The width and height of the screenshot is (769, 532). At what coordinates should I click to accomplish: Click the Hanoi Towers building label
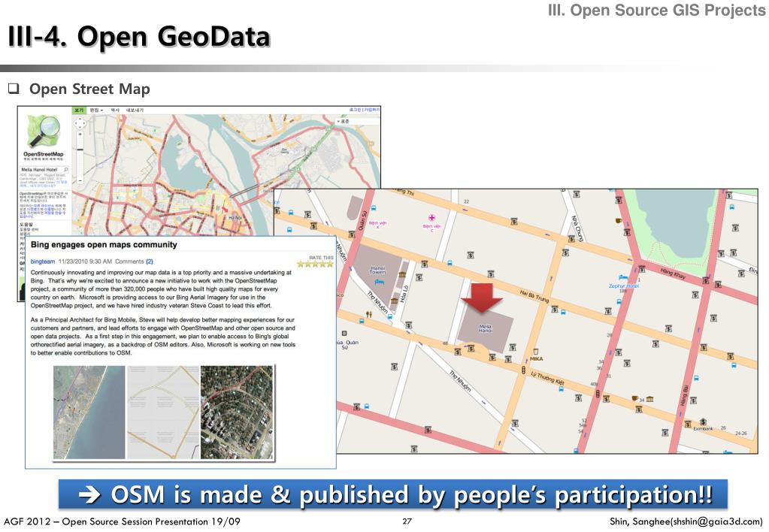pos(378,271)
